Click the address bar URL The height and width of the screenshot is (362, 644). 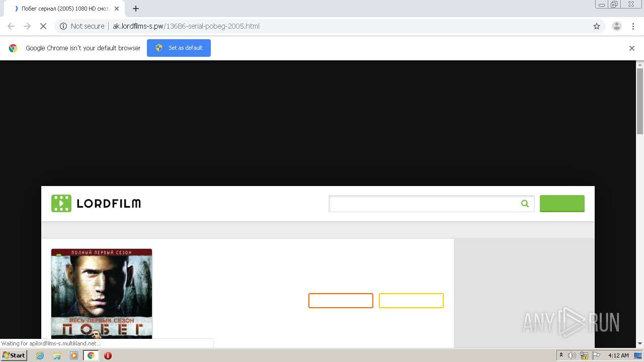pos(186,26)
